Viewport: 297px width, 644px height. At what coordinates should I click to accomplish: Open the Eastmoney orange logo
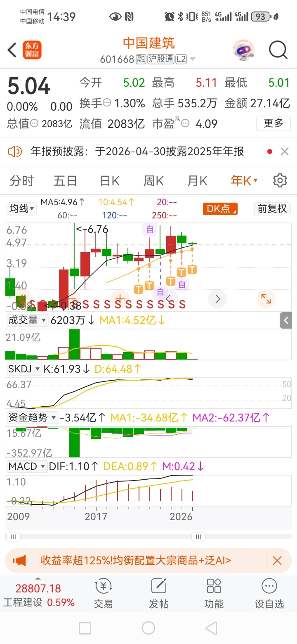coord(32,50)
